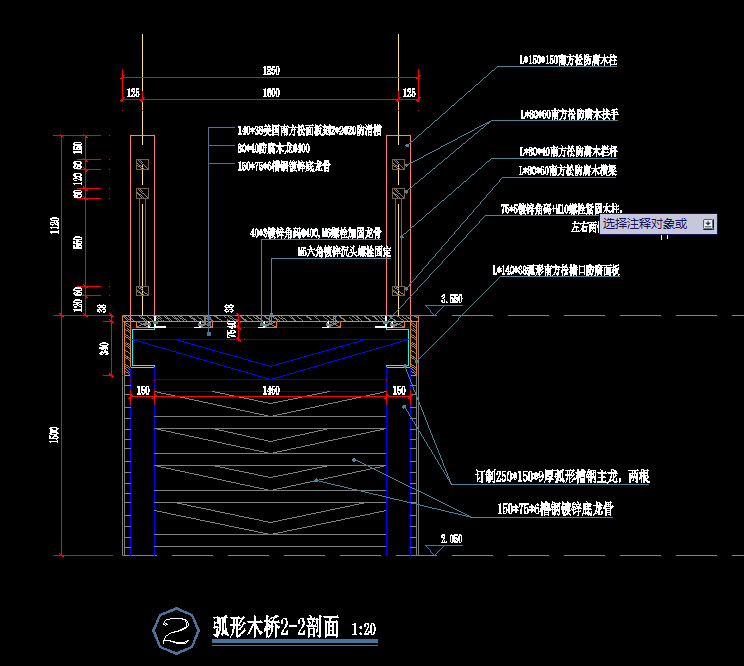This screenshot has height=666, width=744.
Task: Select the M5 hex bolt annotation
Action: [x=344, y=251]
